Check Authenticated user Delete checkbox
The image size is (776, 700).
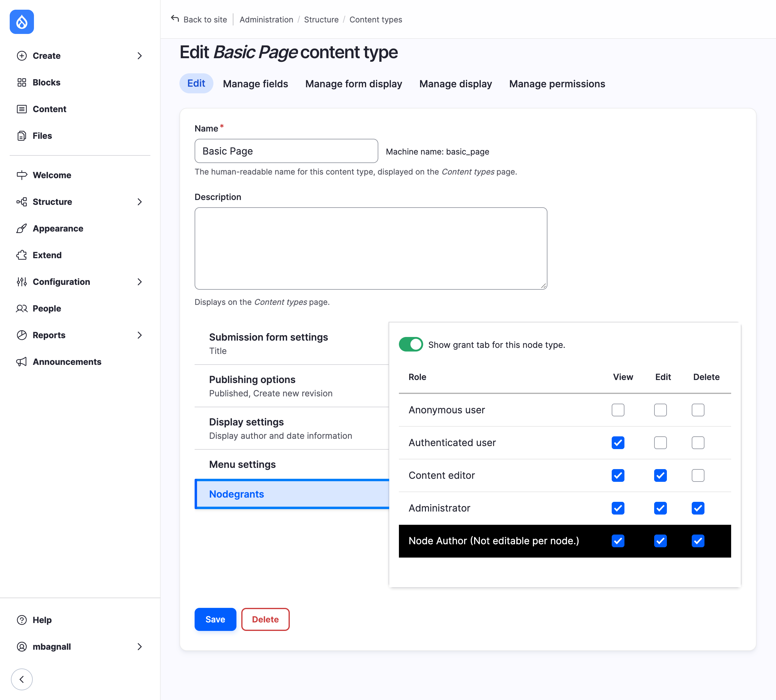point(698,443)
